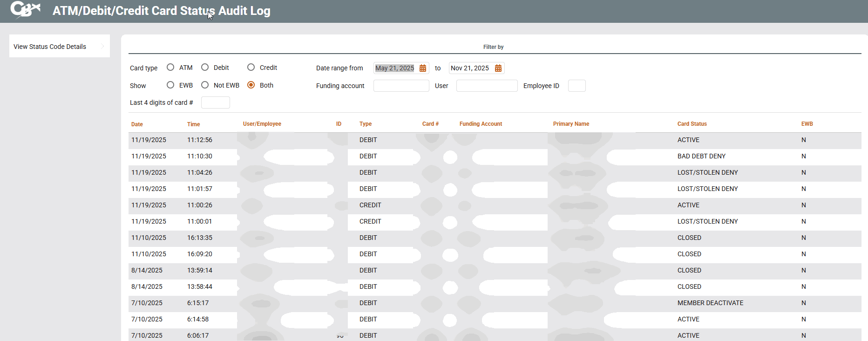
Task: Select the Credit card type option
Action: [x=251, y=68]
